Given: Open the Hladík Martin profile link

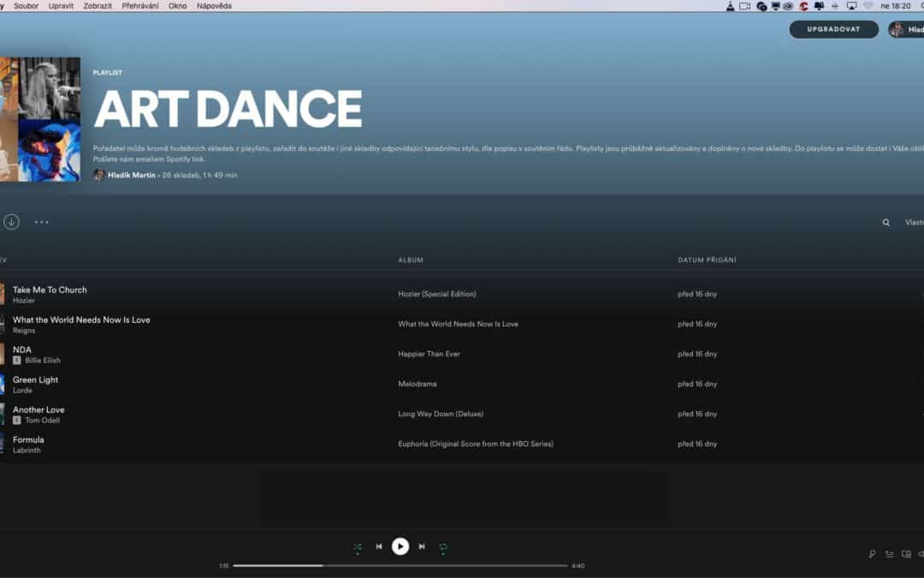Looking at the screenshot, I should pyautogui.click(x=133, y=175).
